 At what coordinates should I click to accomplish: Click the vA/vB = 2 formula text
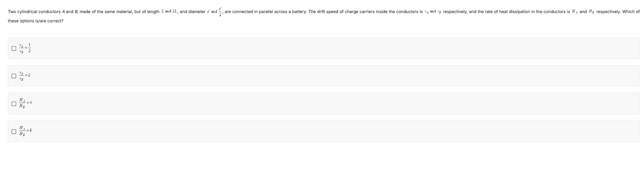pos(25,76)
